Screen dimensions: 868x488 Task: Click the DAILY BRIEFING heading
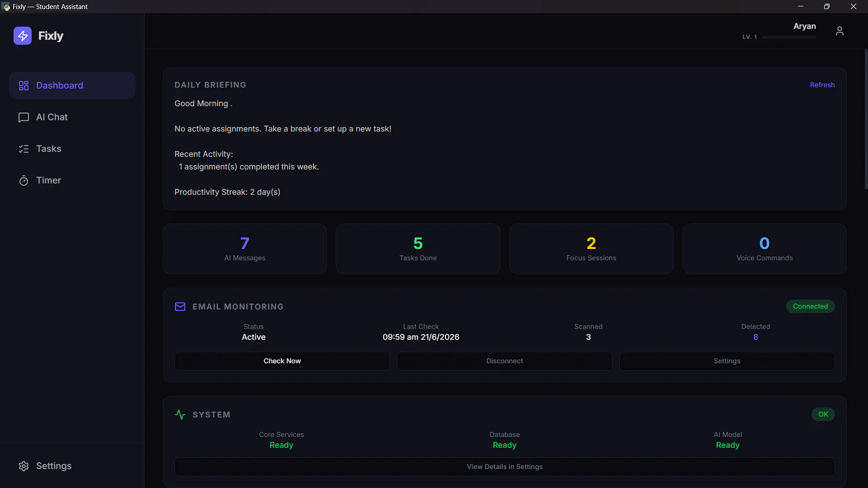[210, 85]
